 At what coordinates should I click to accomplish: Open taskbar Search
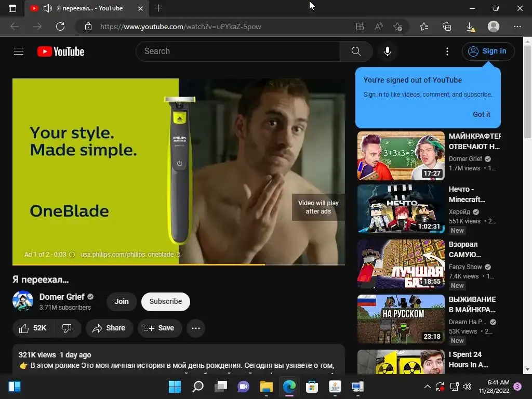tap(198, 387)
